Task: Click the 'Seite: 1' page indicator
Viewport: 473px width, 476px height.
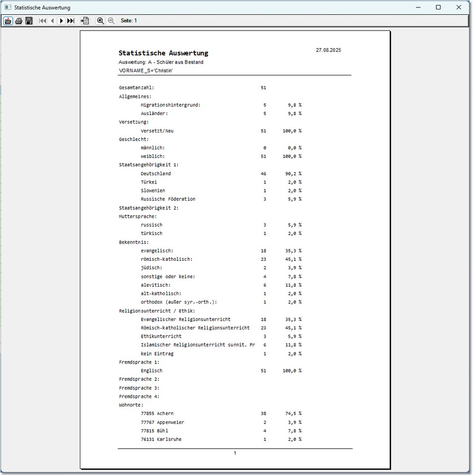Action: pyautogui.click(x=129, y=21)
